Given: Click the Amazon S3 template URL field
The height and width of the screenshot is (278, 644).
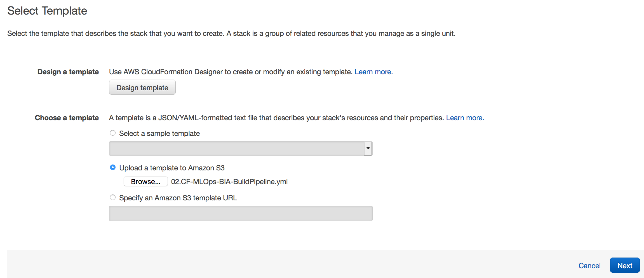Looking at the screenshot, I should tap(241, 214).
